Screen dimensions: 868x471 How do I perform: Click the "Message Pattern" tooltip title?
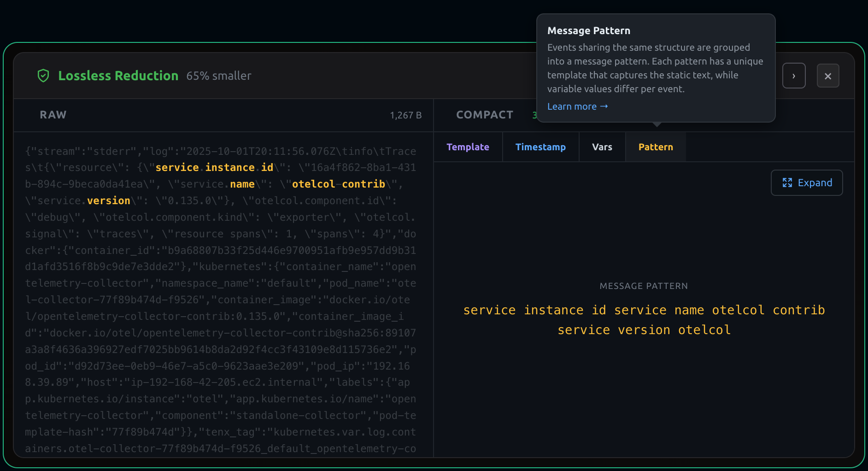pos(588,31)
